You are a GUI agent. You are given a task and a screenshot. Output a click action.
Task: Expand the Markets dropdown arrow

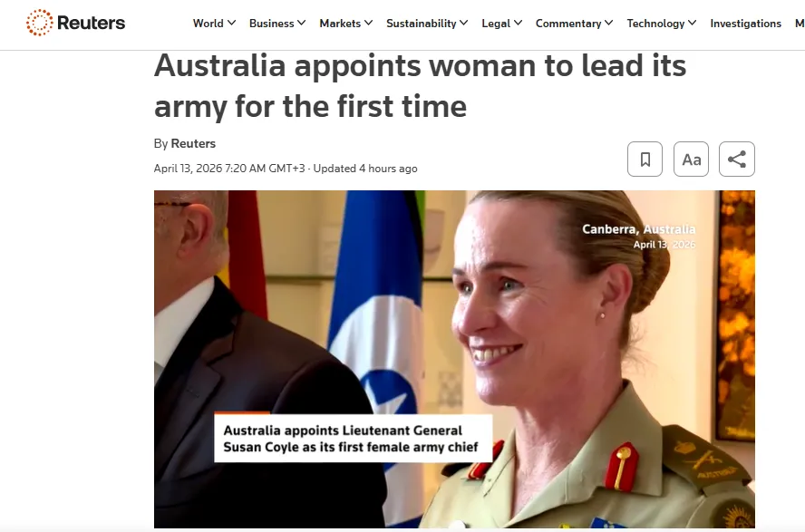click(x=368, y=23)
